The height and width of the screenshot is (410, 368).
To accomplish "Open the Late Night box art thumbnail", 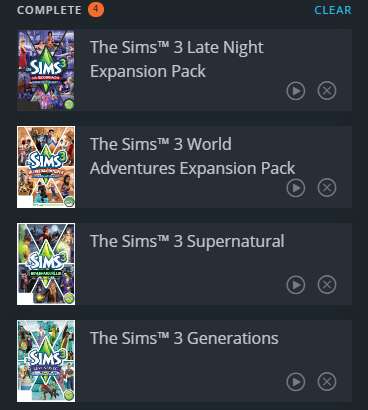I will tap(46, 70).
